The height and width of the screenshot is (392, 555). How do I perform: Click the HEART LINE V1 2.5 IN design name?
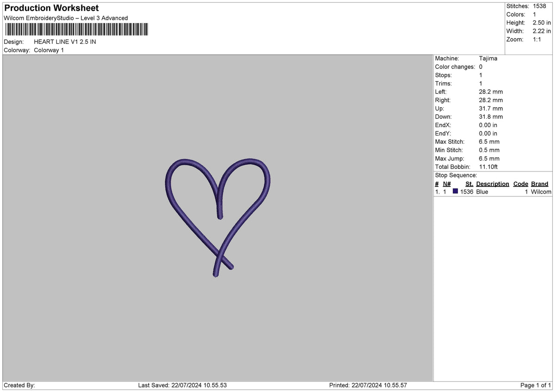click(x=65, y=42)
